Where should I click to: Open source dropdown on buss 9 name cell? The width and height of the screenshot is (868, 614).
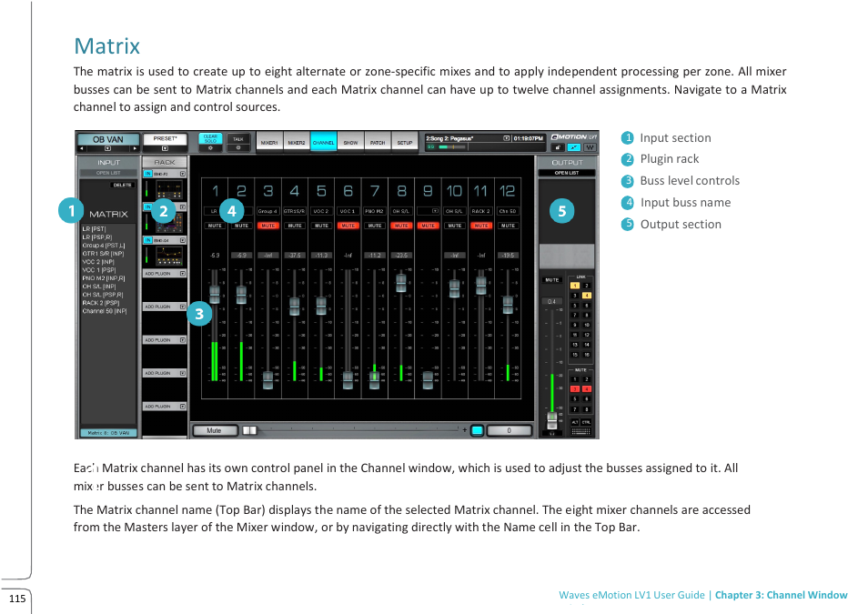coord(435,211)
